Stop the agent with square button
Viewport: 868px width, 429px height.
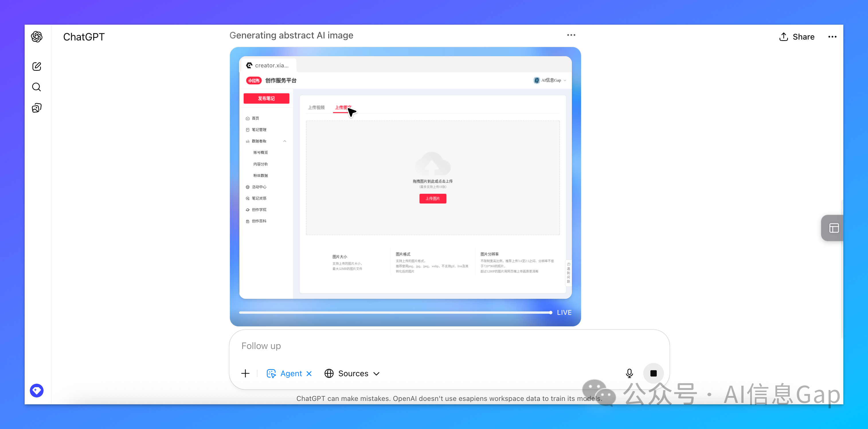click(653, 373)
